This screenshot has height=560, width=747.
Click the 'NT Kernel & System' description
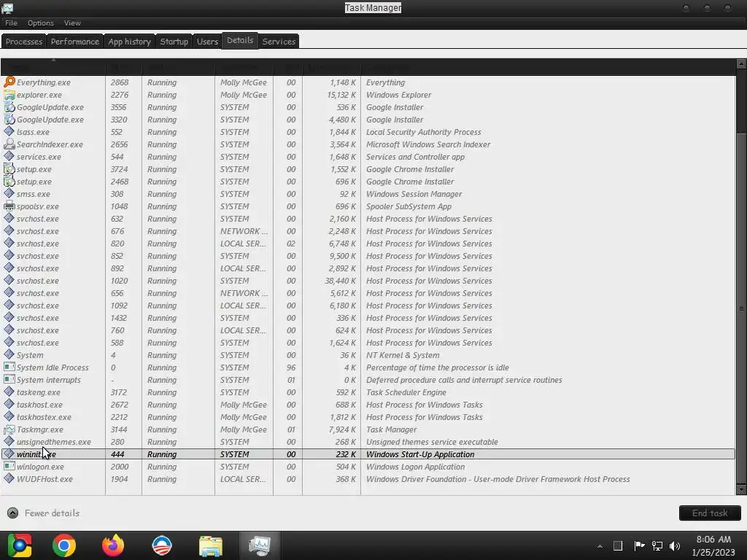pos(403,355)
